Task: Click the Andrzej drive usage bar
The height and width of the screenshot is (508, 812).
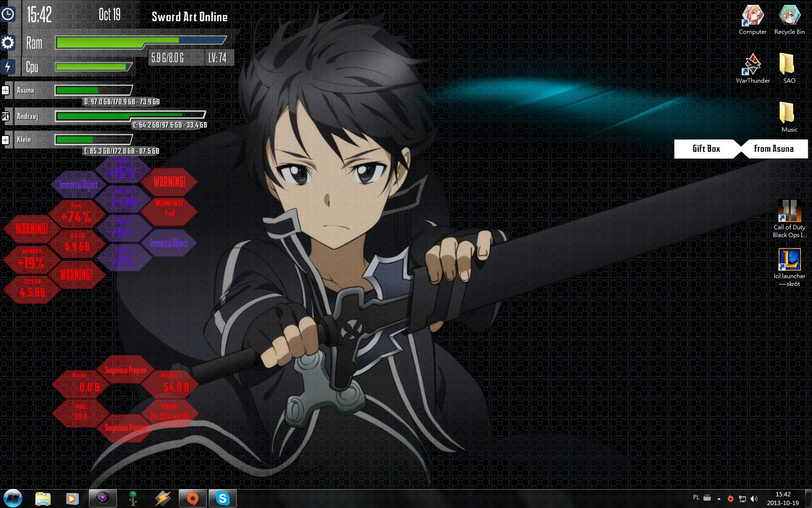Action: tap(130, 115)
